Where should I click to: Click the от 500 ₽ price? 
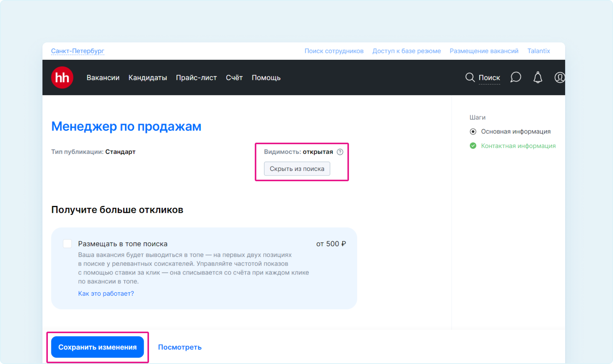click(331, 244)
